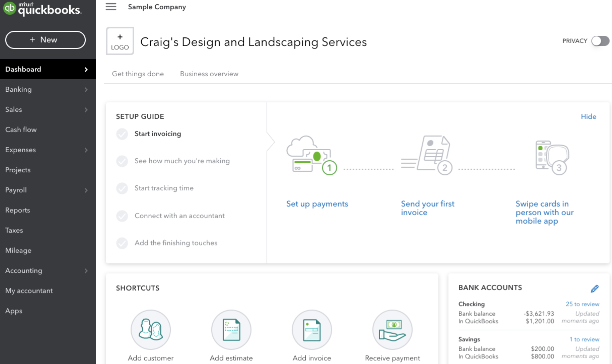Screen dimensions: 612x364
Task: Check the Start tracking time circle
Action: (122, 188)
